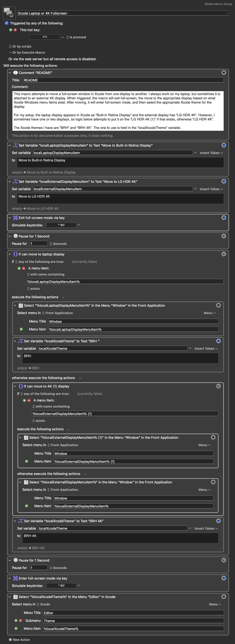Open gear menu for Set Variable localExternalDisplayMenuItem action

(x=224, y=181)
